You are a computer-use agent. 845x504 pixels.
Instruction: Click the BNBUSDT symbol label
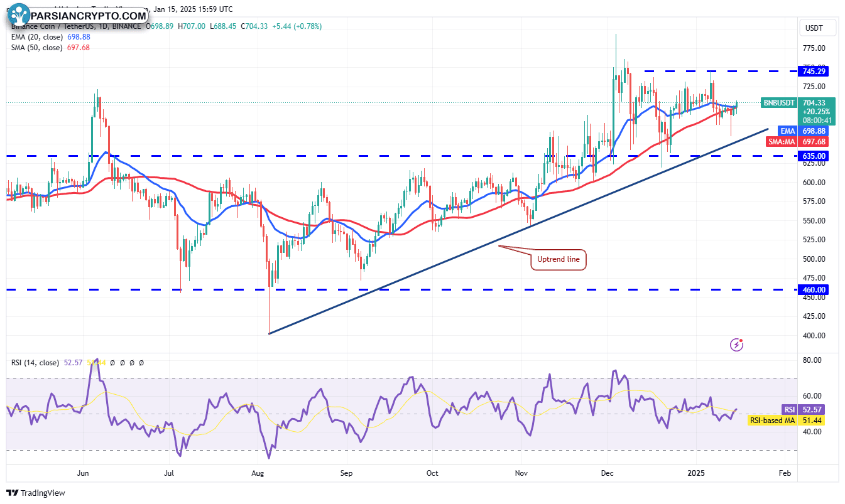(779, 102)
